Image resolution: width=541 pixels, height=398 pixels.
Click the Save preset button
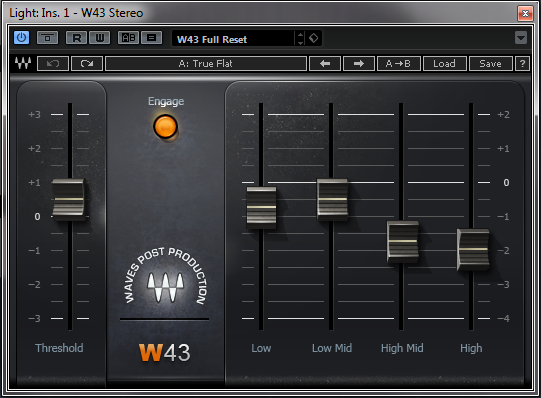(x=490, y=63)
